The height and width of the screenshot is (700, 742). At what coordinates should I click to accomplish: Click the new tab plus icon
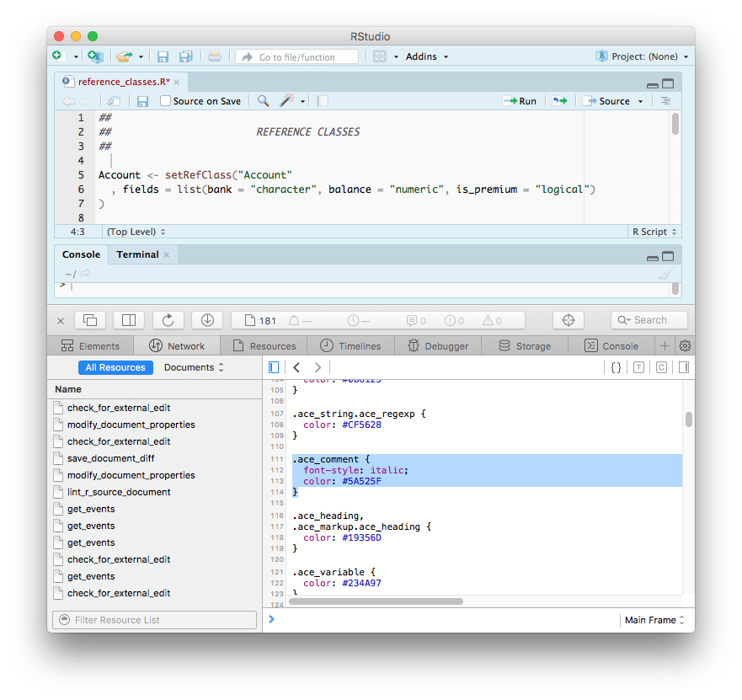(665, 346)
